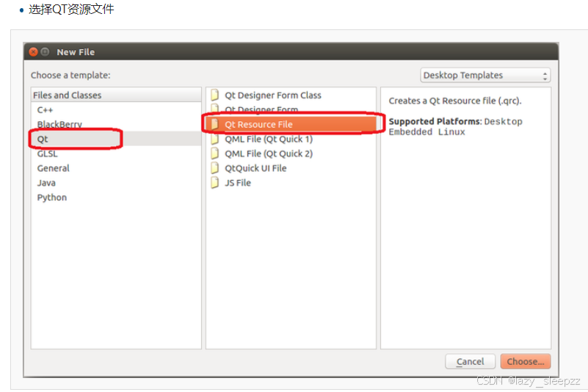Click the file icon beside Qt Resource File
Image resolution: width=588 pixels, height=392 pixels.
(x=214, y=124)
